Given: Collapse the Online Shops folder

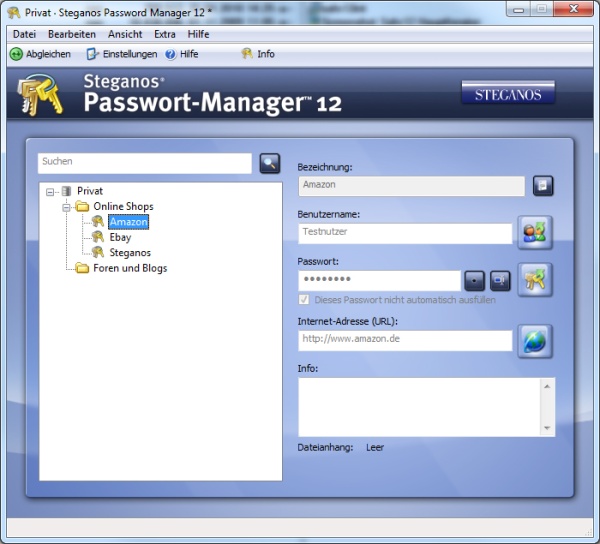Looking at the screenshot, I should pyautogui.click(x=67, y=207).
